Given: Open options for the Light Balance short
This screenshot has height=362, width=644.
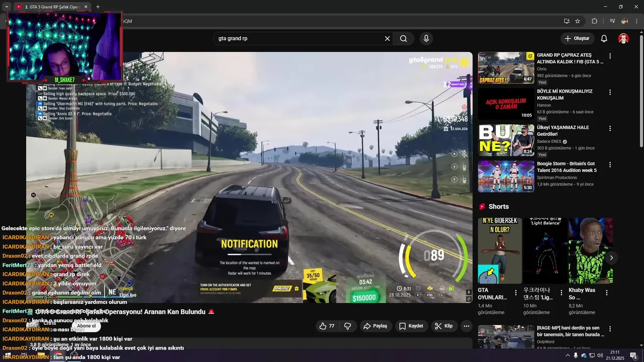Looking at the screenshot, I should tap(561, 293).
